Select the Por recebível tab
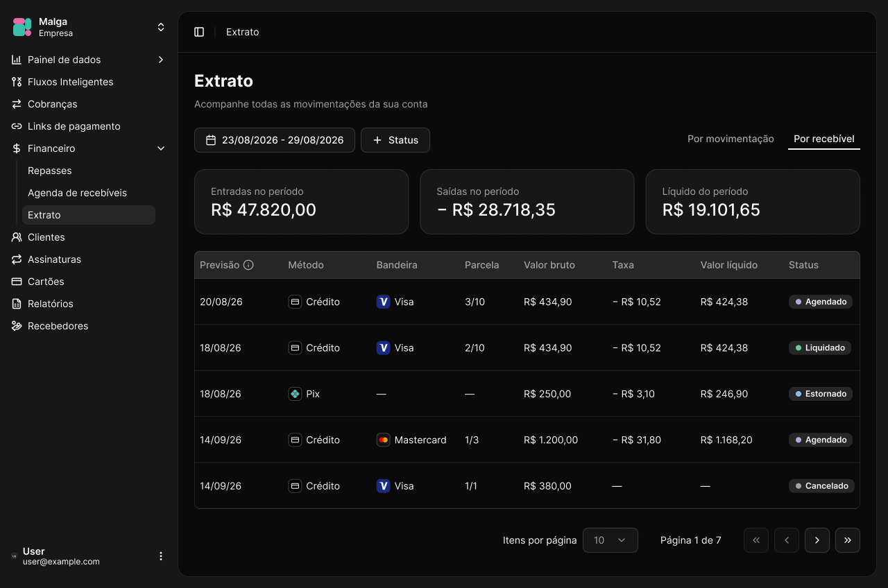Viewport: 888px width, 588px height. click(824, 139)
